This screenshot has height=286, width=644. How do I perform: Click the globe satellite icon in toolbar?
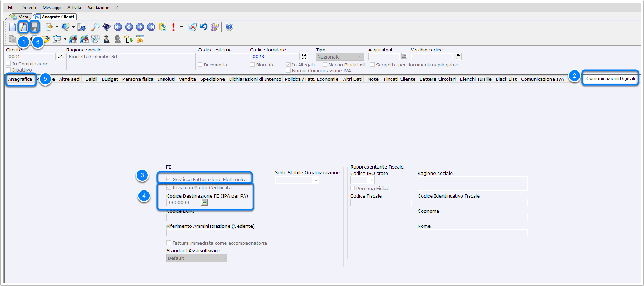coord(65,27)
